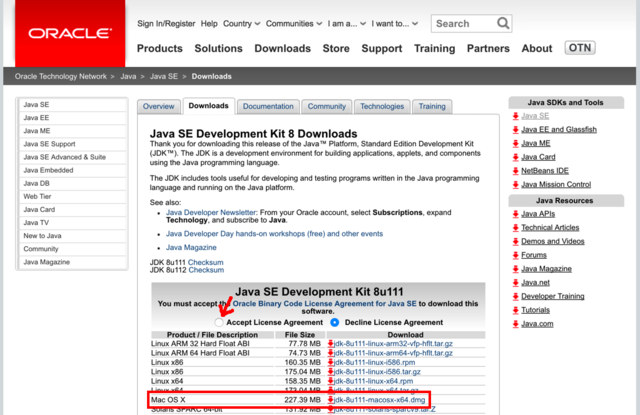The image size is (640, 415).
Task: Open Technical Articles link
Action: click(x=550, y=228)
